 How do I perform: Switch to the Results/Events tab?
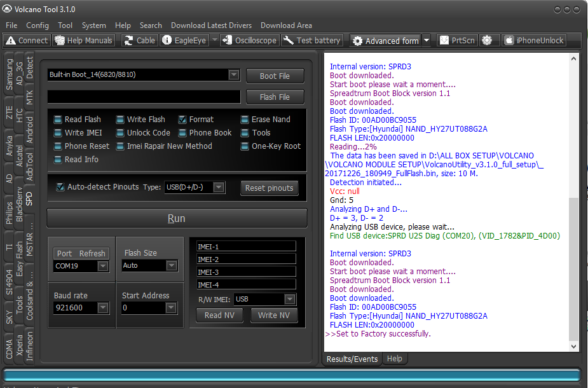[352, 359]
